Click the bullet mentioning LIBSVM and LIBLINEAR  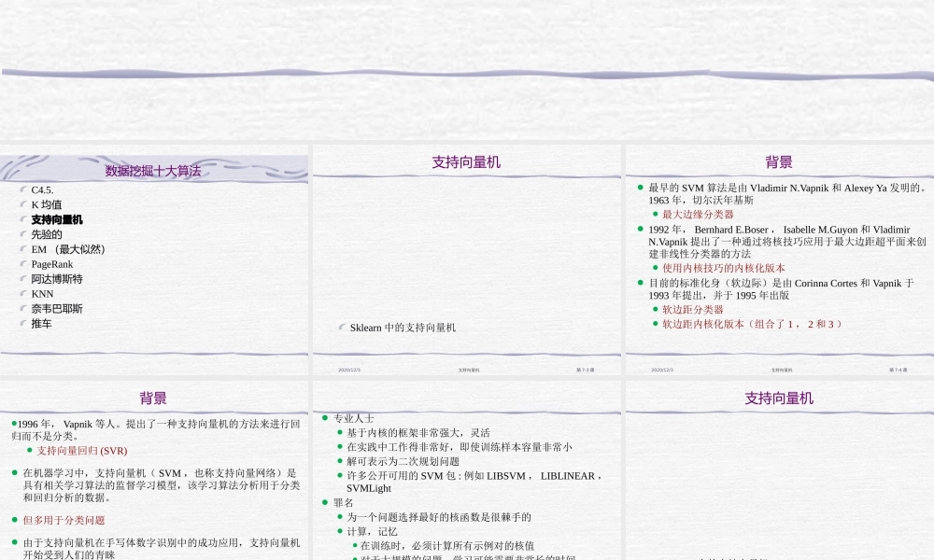pos(474,482)
